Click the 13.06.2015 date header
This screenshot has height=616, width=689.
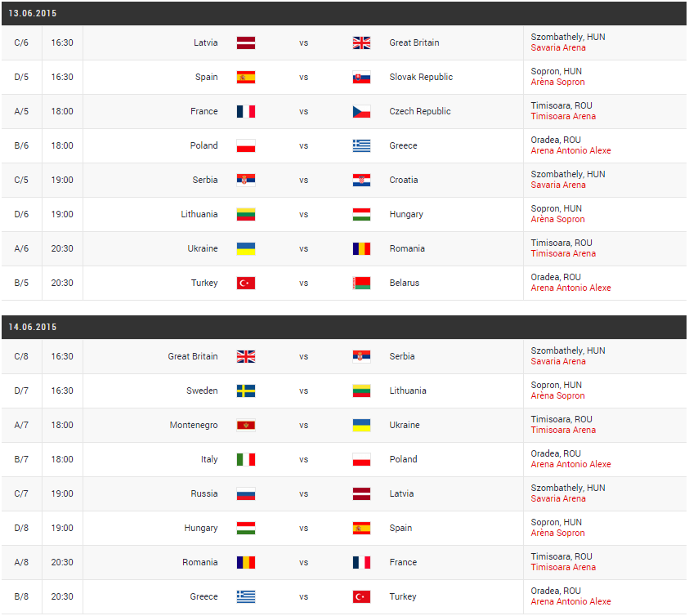[33, 14]
